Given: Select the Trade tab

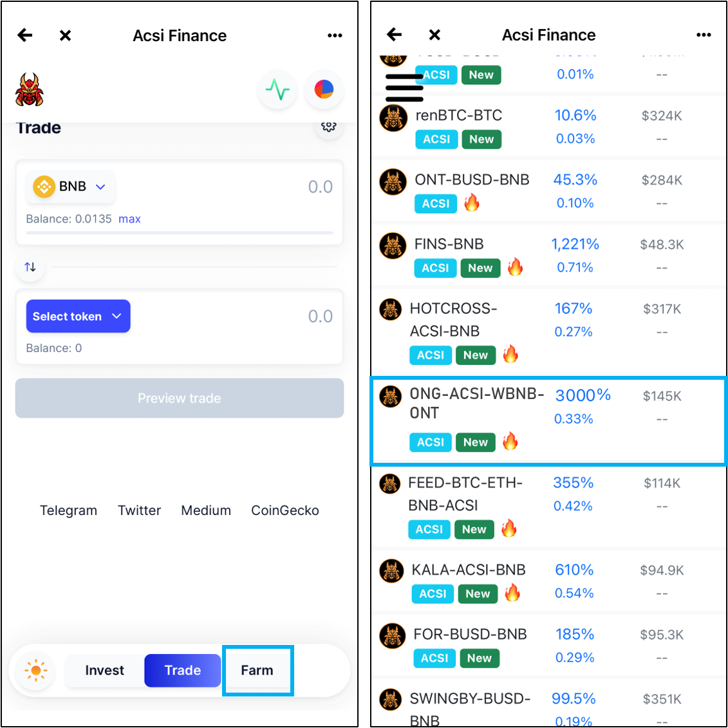Looking at the screenshot, I should [182, 671].
